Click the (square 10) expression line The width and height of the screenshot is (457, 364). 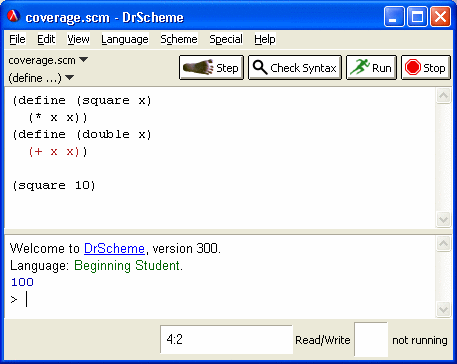[54, 186]
